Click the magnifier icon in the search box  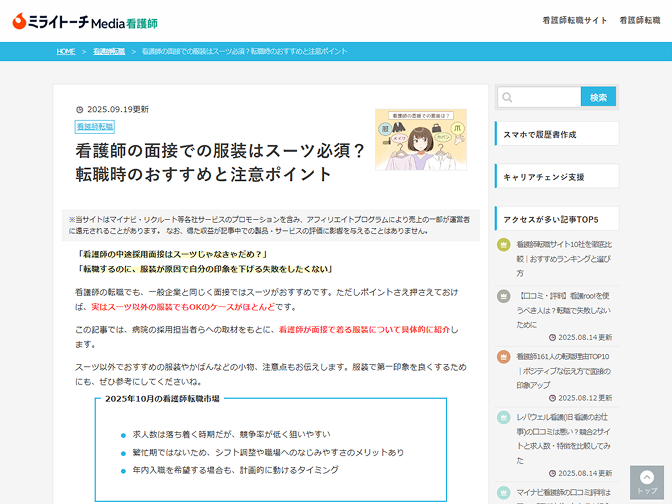click(507, 97)
